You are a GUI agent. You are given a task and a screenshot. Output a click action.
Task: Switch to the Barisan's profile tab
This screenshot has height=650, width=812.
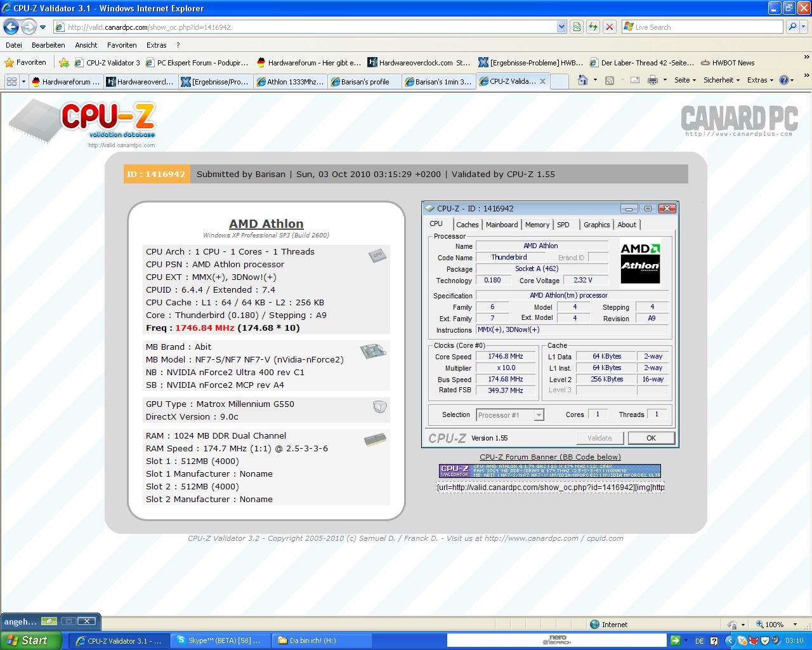[x=364, y=81]
